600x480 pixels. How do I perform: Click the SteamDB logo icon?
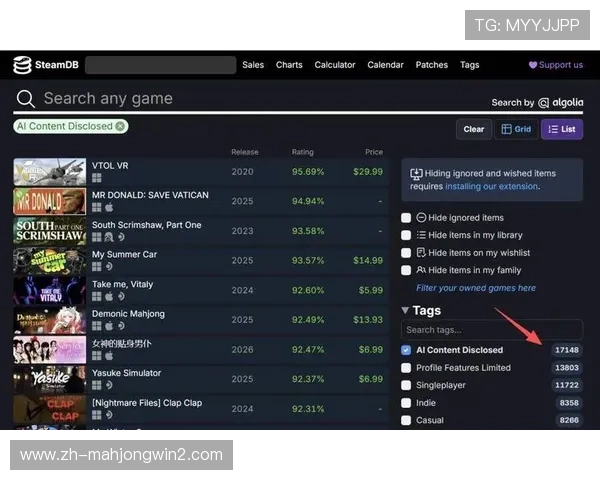click(x=22, y=65)
